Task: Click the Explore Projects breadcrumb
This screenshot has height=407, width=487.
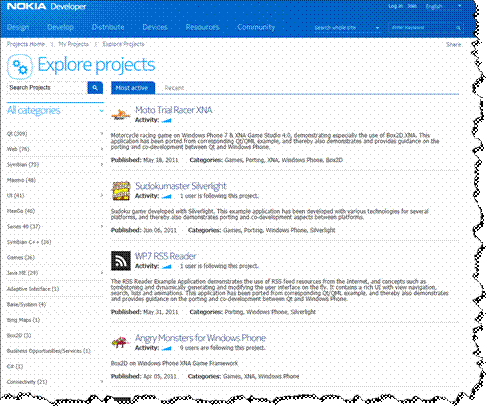Action: 123,44
